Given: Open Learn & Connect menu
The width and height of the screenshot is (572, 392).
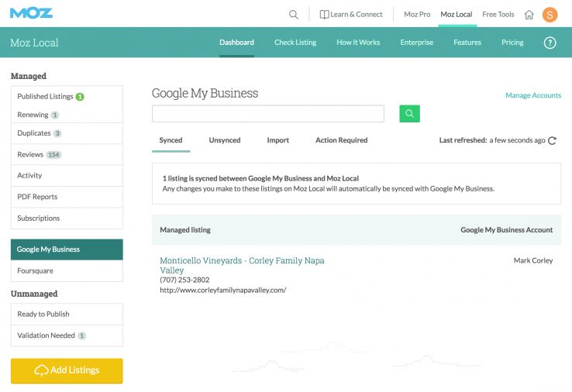Looking at the screenshot, I should pos(351,14).
